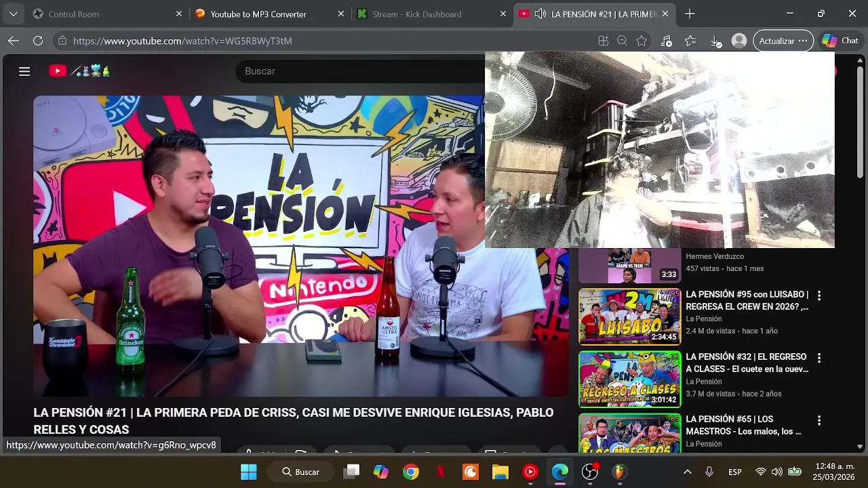
Task: Open a new browser tab
Action: pos(690,14)
